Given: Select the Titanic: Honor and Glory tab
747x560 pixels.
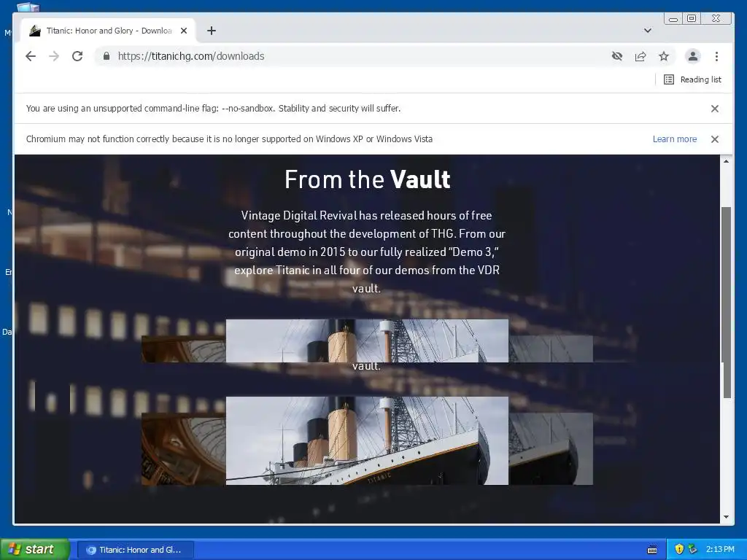Looking at the screenshot, I should (x=109, y=31).
